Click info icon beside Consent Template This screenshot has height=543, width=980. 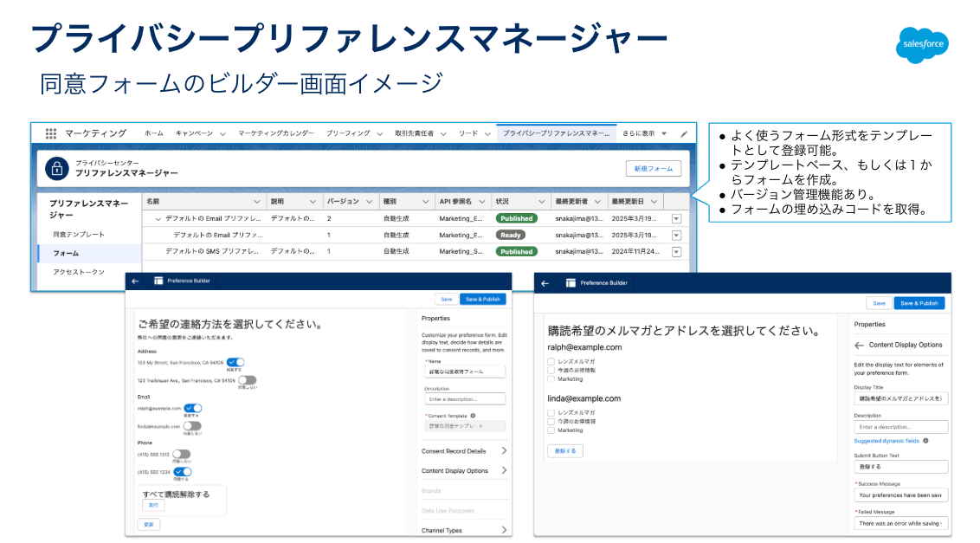[474, 416]
